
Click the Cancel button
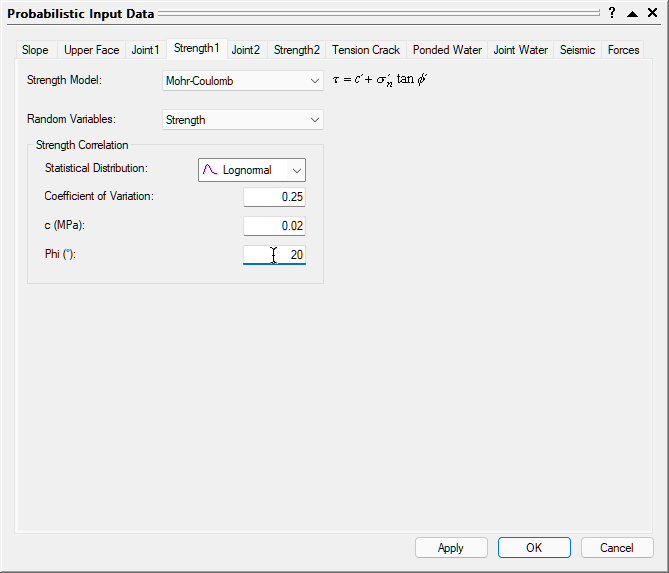617,547
